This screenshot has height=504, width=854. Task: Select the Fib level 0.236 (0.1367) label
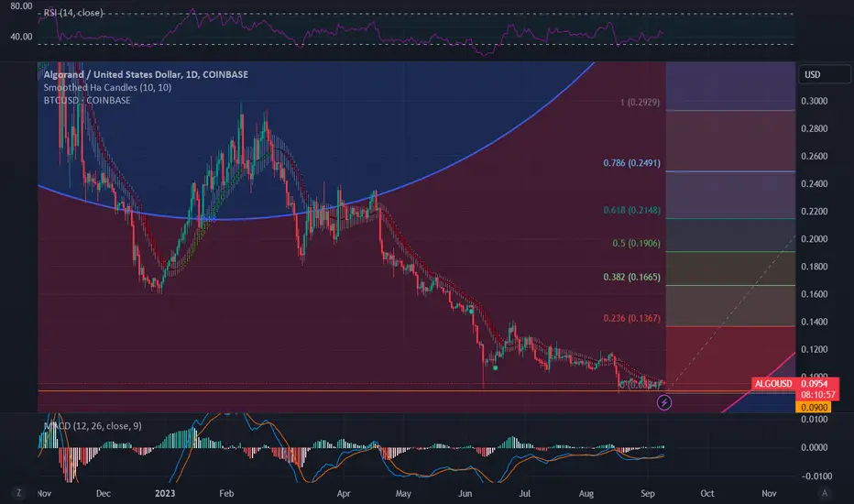(x=631, y=318)
